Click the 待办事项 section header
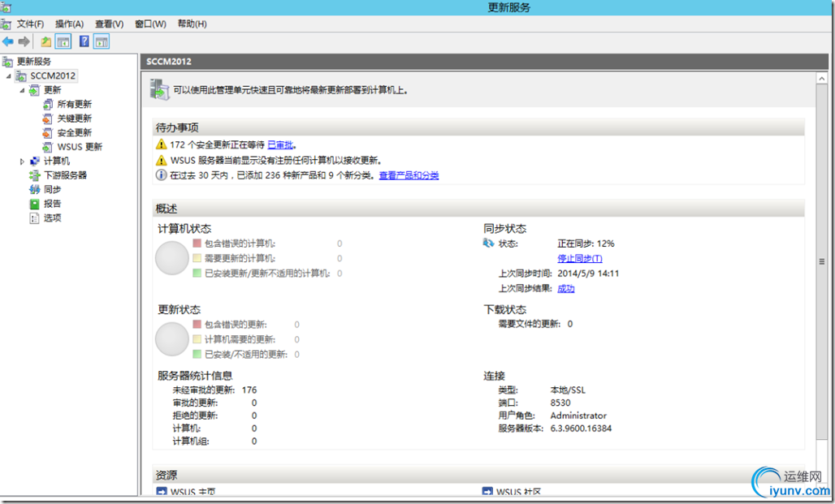Screen dimensions: 835x504 [x=478, y=127]
